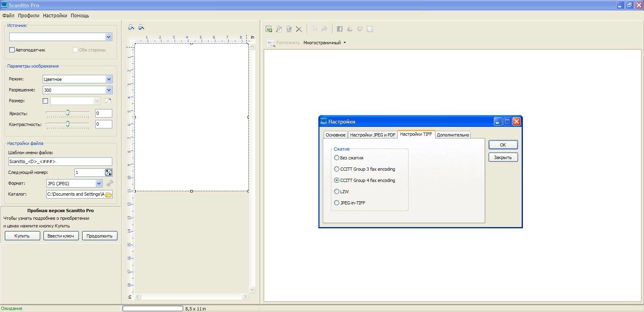This screenshot has height=312, width=644.
Task: Open the Источник scanner source dropdown
Action: pos(108,37)
